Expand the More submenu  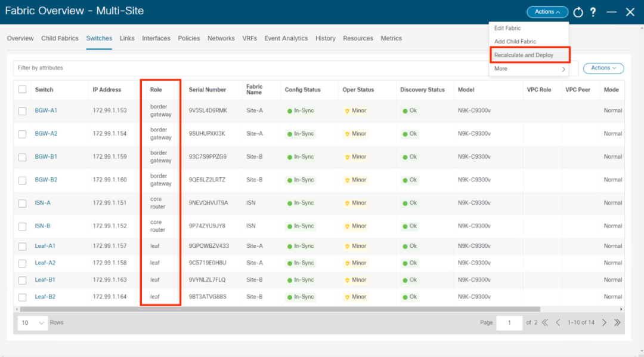[529, 69]
